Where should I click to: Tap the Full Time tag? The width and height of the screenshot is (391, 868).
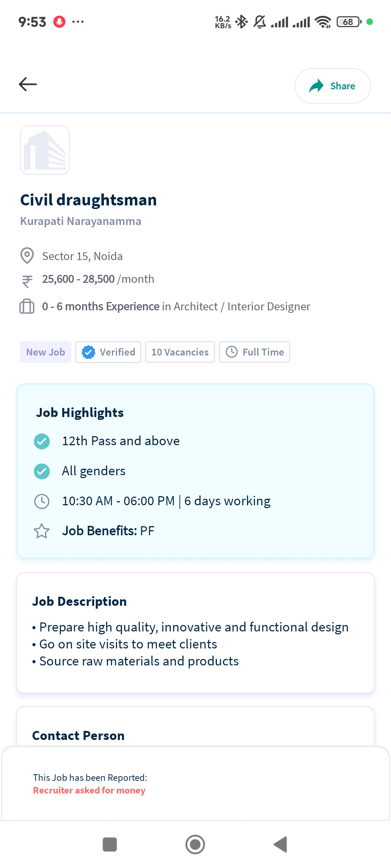pos(255,352)
